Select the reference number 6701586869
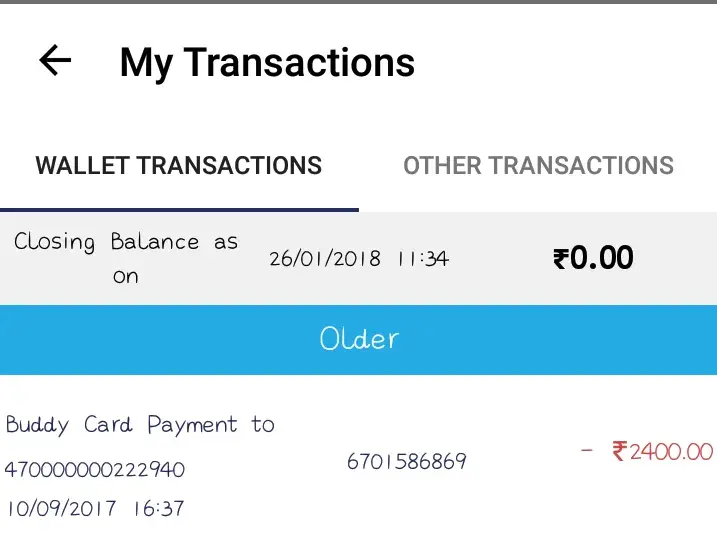717x537 pixels. pyautogui.click(x=406, y=462)
